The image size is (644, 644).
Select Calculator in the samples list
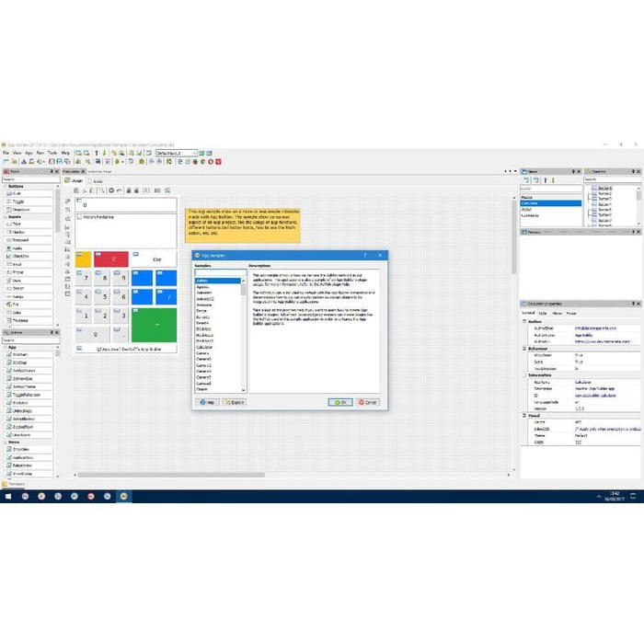pyautogui.click(x=218, y=348)
